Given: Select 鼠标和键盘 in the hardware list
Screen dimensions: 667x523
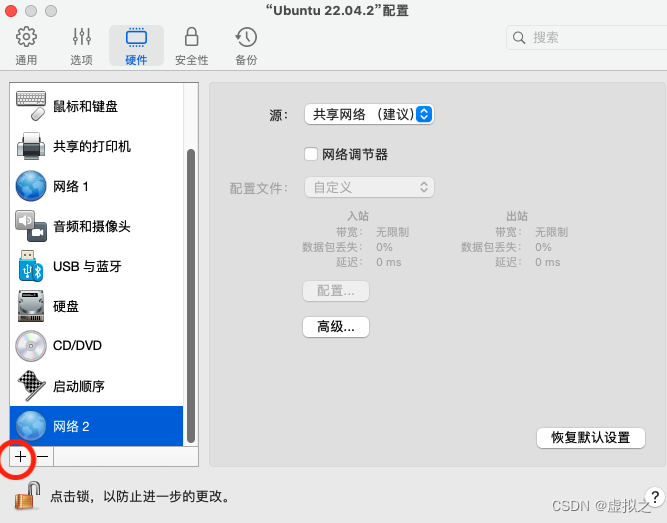Looking at the screenshot, I should point(85,106).
